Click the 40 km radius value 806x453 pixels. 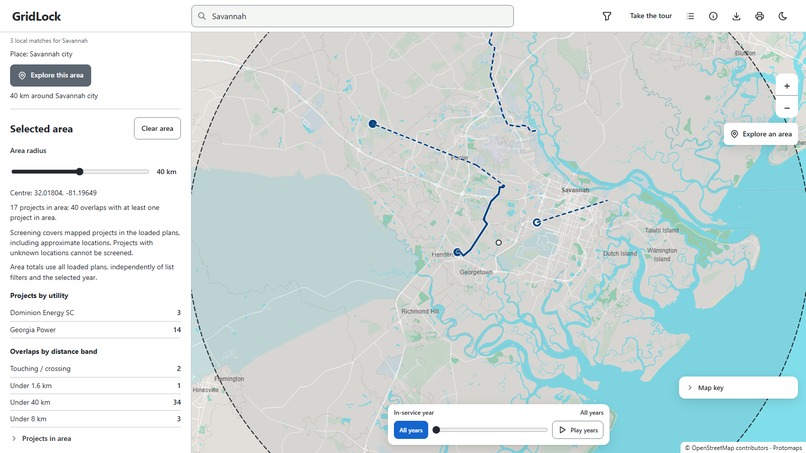click(166, 172)
